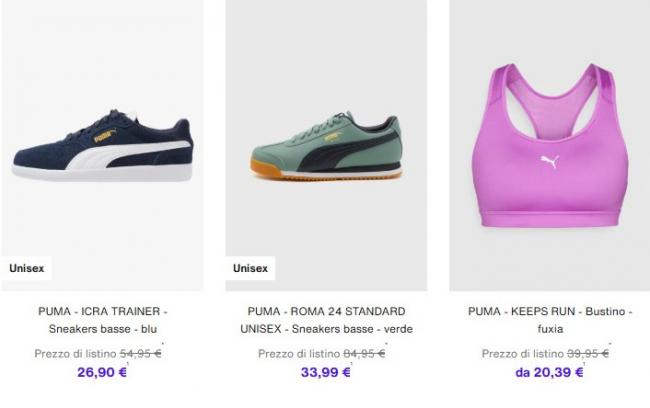Viewport: 650px width, 408px height.
Task: Click the gold PUMA logo on blue sneaker
Action: click(105, 136)
